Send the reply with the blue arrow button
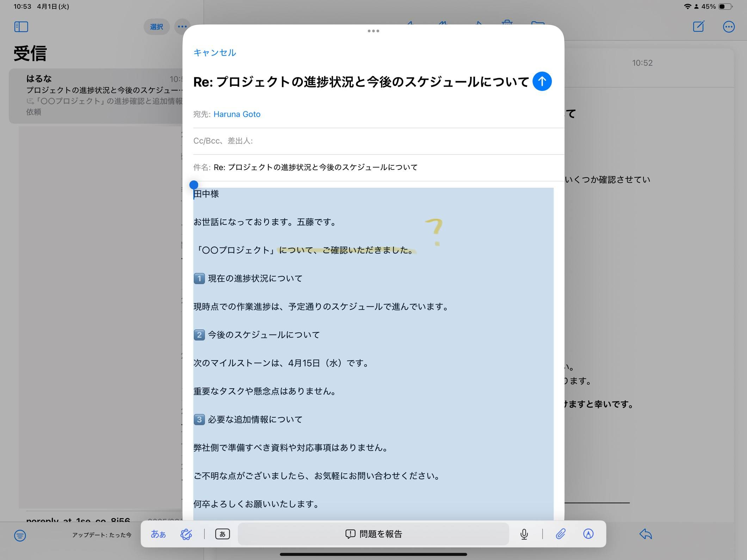Viewport: 747px width, 560px height. pyautogui.click(x=542, y=81)
